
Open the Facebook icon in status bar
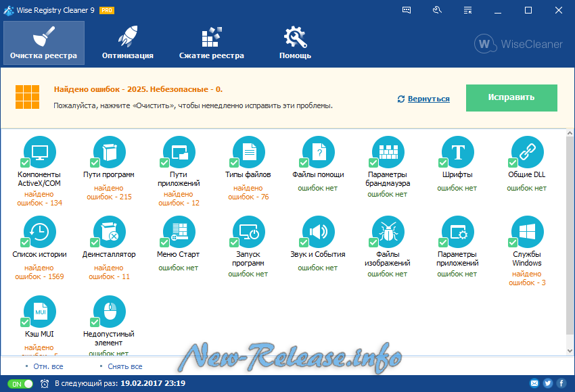coord(561,383)
